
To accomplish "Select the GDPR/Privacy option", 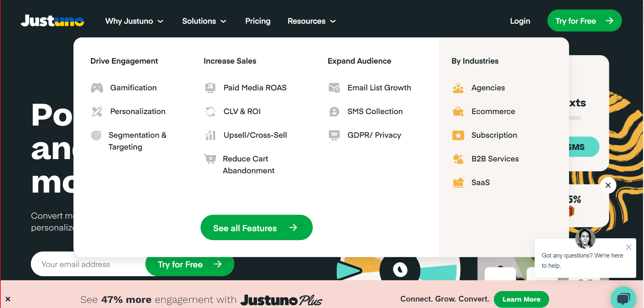I will tap(374, 135).
